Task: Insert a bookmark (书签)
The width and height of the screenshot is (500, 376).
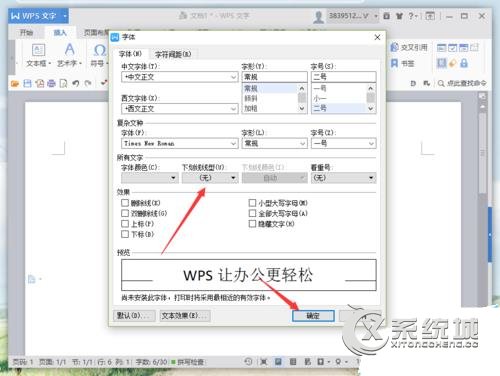Action: click(x=402, y=63)
